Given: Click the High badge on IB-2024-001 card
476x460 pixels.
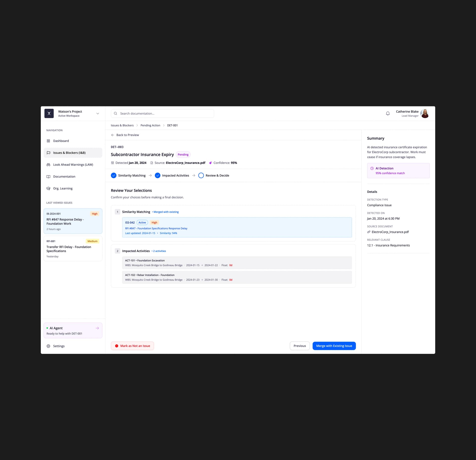Looking at the screenshot, I should [94, 214].
